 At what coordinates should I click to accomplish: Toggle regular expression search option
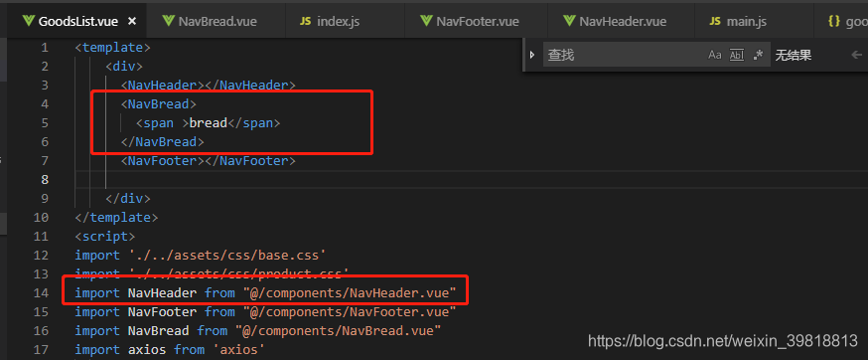pos(759,55)
